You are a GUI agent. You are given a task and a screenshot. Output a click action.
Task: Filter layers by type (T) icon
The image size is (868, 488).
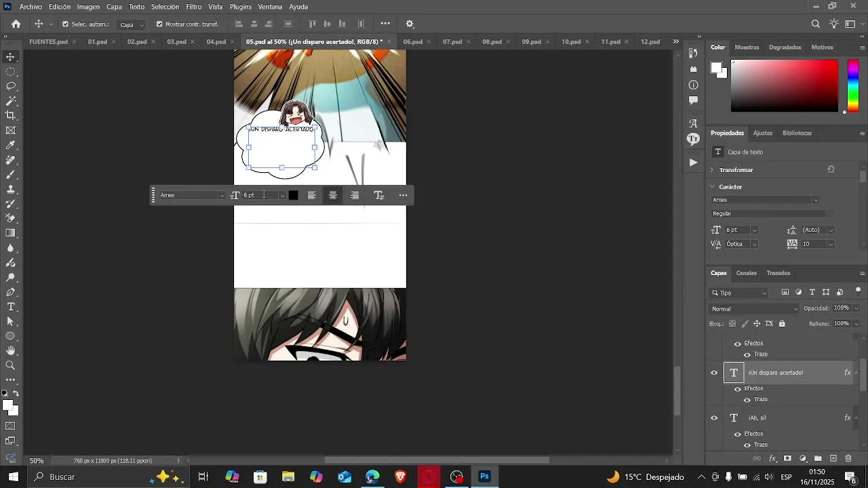(x=812, y=292)
